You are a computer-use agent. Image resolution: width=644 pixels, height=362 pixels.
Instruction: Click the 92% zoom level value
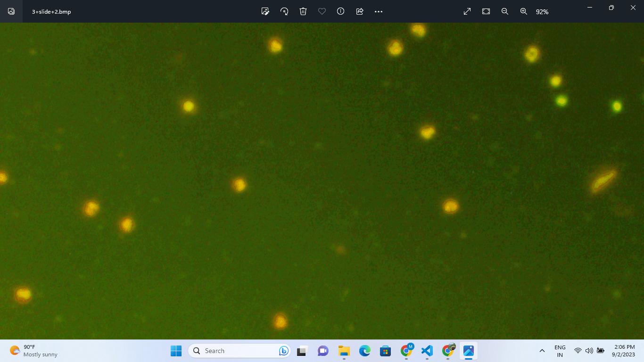click(x=542, y=12)
